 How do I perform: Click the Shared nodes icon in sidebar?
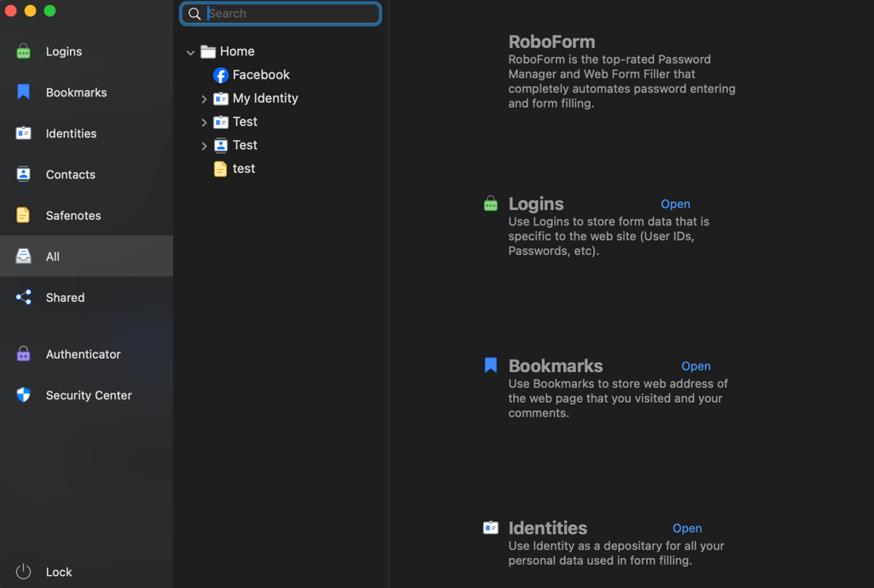23,297
